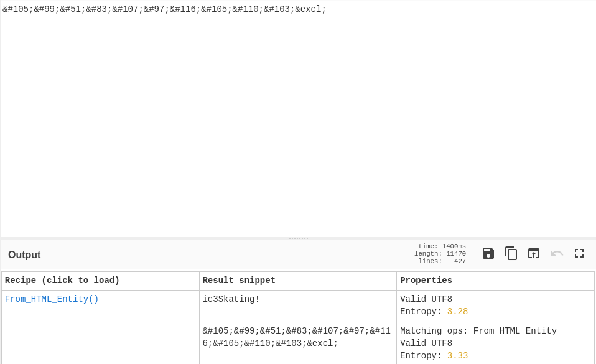Click the Save output to file icon

488,253
